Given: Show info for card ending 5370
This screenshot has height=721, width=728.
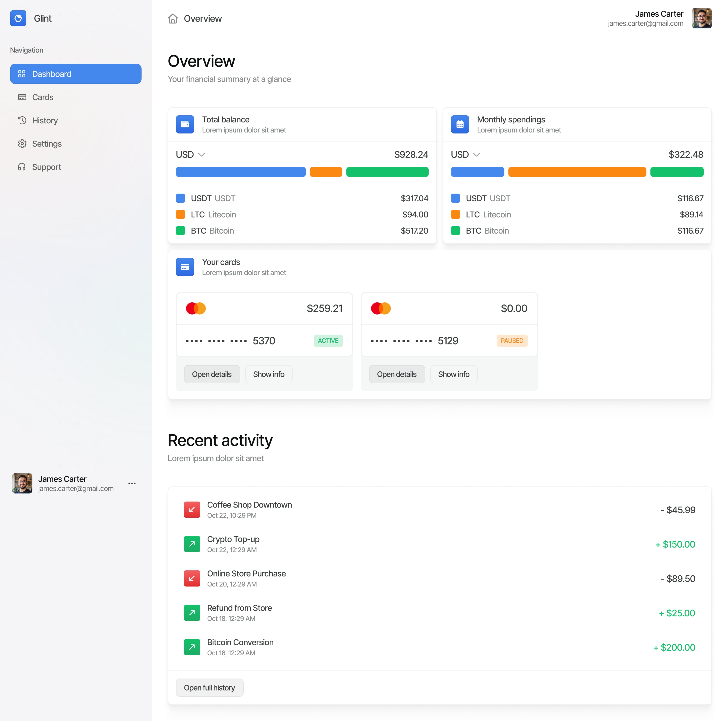Looking at the screenshot, I should click(x=269, y=374).
